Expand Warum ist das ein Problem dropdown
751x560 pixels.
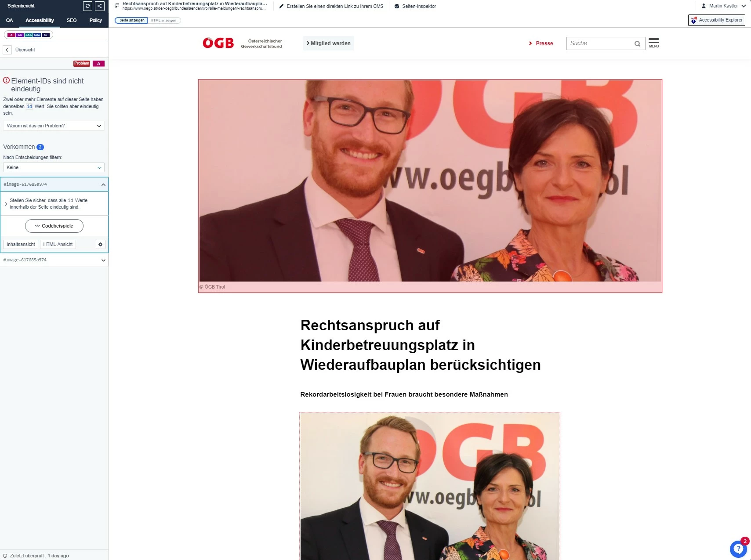pos(54,126)
